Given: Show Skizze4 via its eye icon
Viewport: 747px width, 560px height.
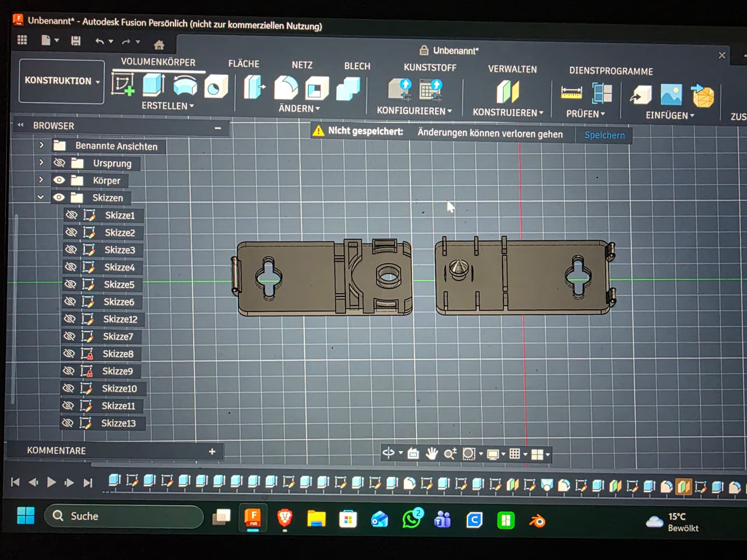Looking at the screenshot, I should pyautogui.click(x=70, y=266).
